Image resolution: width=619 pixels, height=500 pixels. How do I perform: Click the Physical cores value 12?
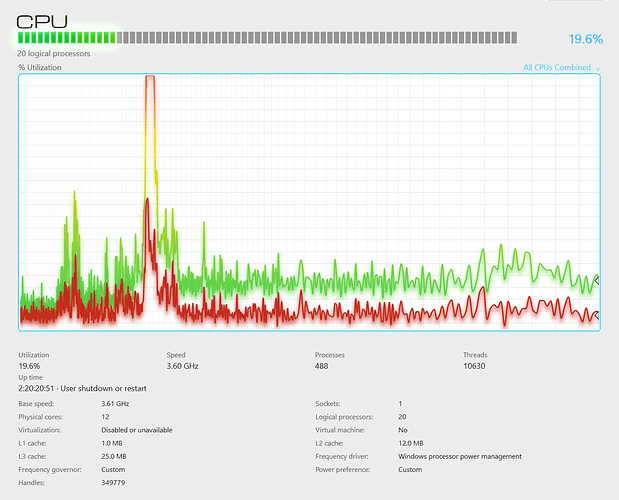click(105, 417)
